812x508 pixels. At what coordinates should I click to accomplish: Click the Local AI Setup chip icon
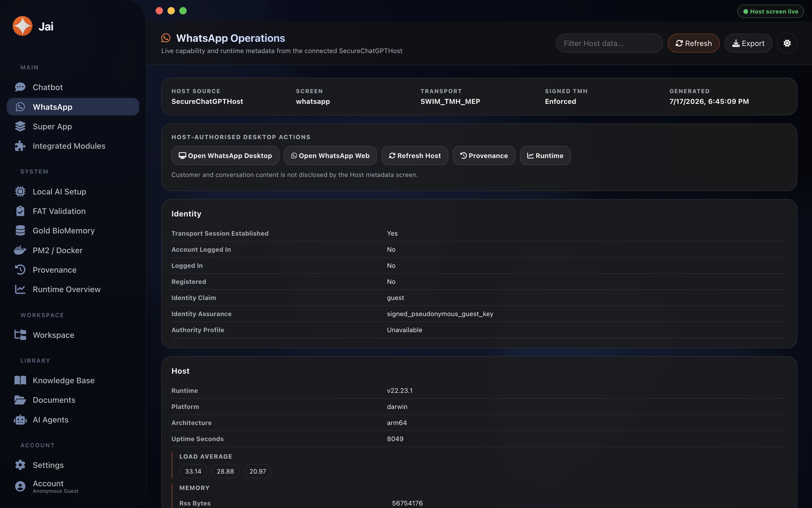(x=20, y=192)
